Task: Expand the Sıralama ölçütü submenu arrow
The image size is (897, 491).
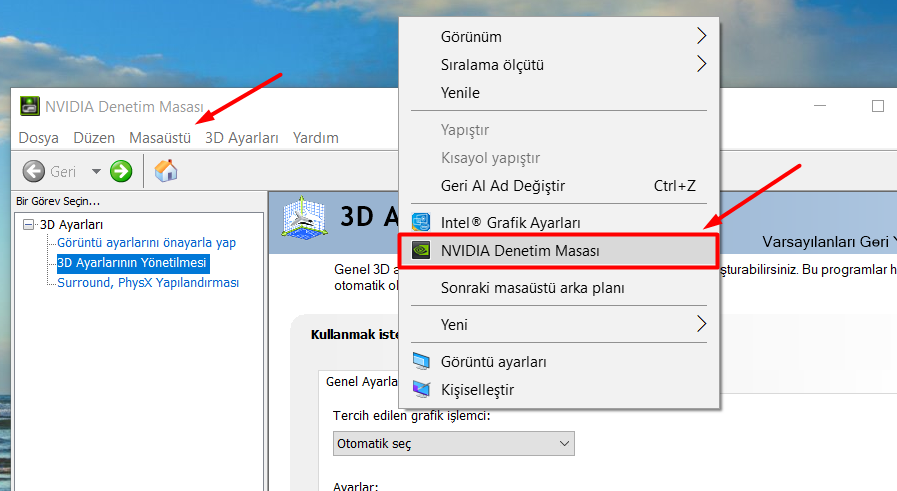Action: [x=701, y=64]
